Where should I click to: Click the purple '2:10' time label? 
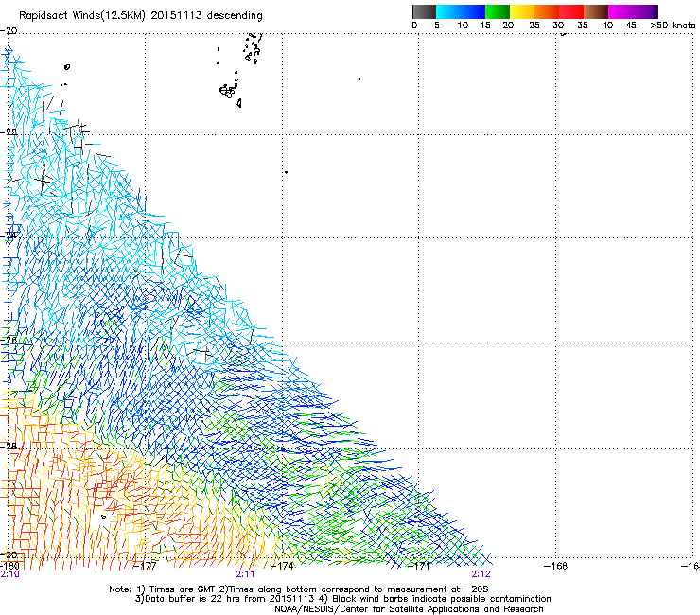click(9, 574)
